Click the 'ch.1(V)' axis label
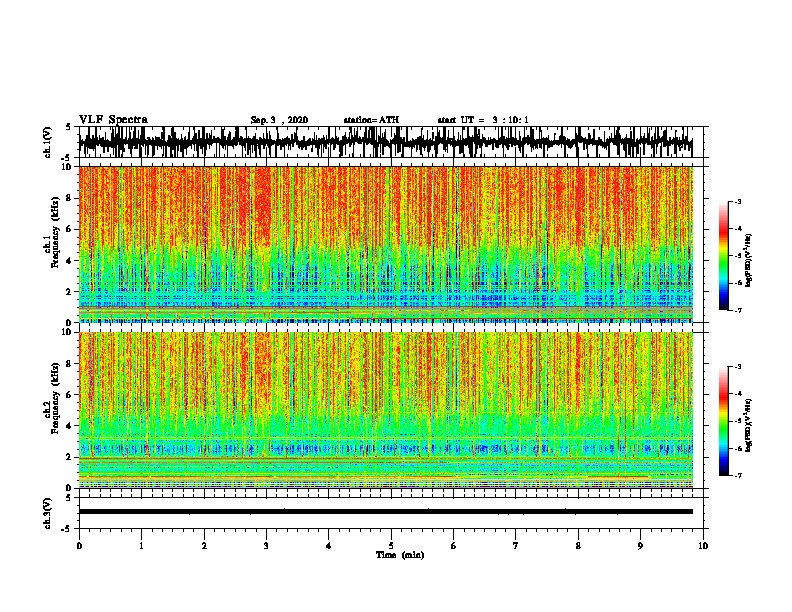 pyautogui.click(x=48, y=142)
